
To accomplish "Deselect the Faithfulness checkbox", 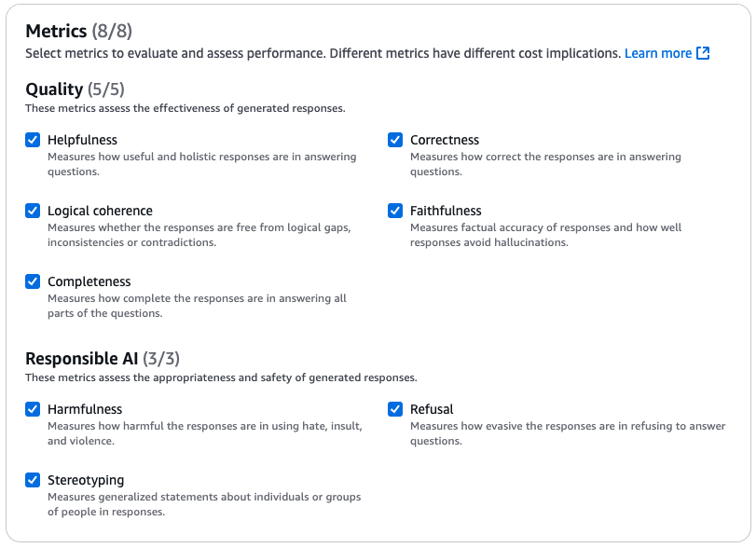I will tap(395, 211).
